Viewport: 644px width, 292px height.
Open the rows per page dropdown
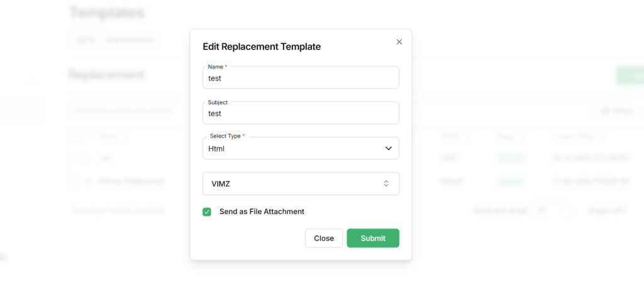[x=552, y=210]
